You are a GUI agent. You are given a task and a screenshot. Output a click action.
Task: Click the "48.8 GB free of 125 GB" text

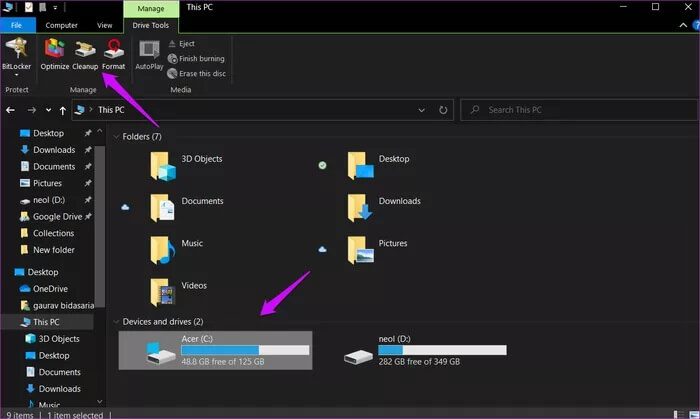(223, 361)
